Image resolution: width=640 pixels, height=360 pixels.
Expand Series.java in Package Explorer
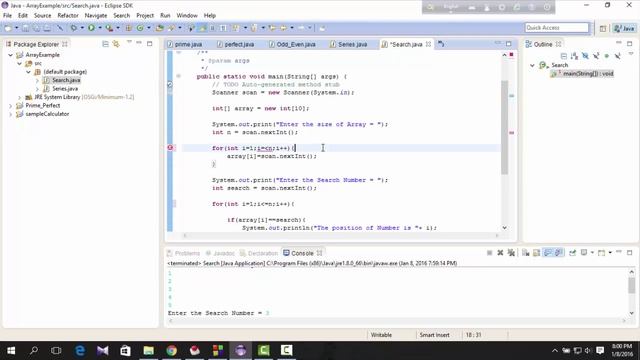pos(37,89)
